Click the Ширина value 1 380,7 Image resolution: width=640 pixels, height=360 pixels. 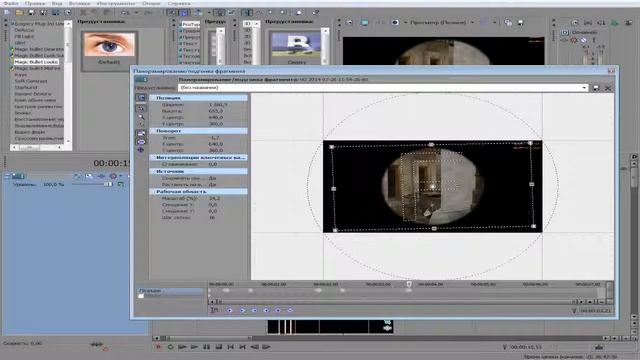(x=218, y=104)
